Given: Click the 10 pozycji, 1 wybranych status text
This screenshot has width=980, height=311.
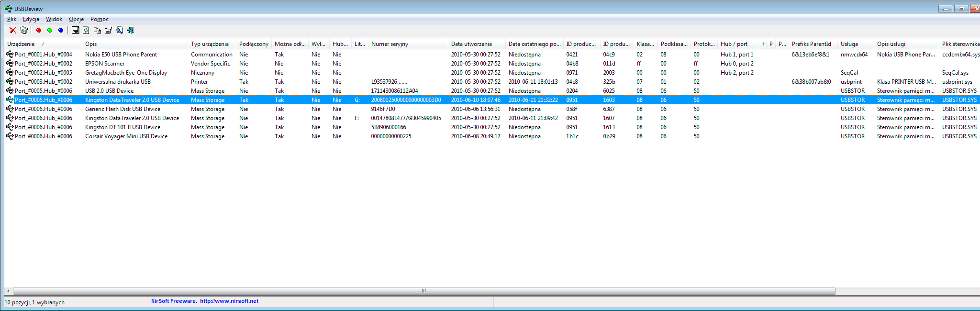Looking at the screenshot, I should tap(34, 302).
